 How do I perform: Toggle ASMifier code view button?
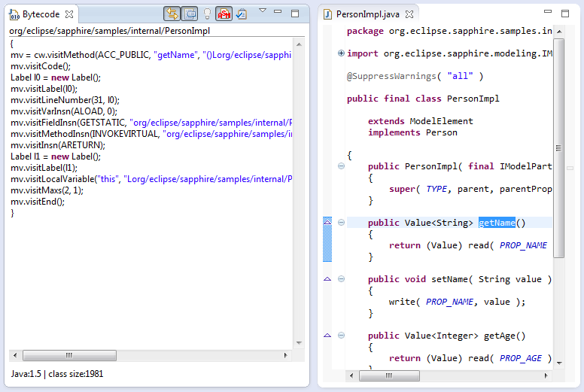[x=224, y=14]
